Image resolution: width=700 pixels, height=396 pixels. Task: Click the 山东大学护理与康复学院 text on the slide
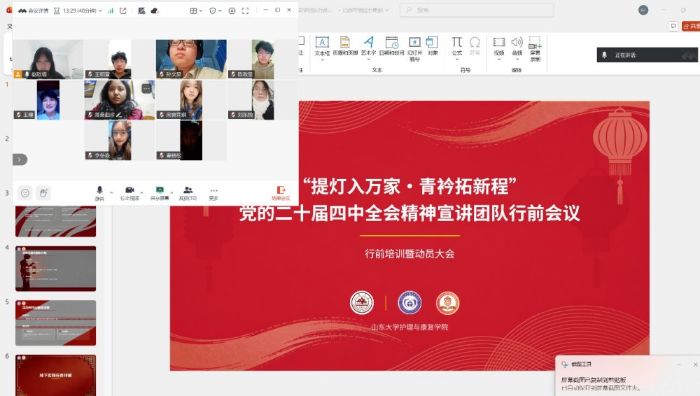pos(409,327)
